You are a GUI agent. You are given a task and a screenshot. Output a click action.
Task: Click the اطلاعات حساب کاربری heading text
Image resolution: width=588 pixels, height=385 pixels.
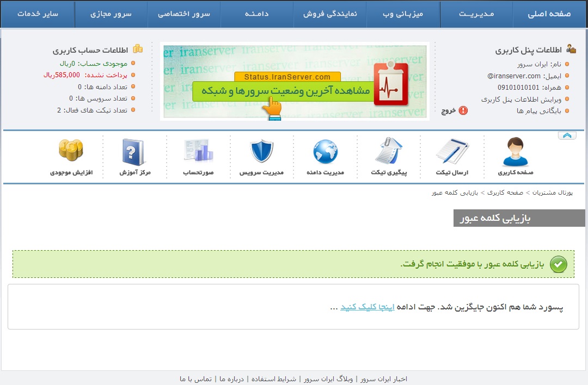[x=90, y=50]
